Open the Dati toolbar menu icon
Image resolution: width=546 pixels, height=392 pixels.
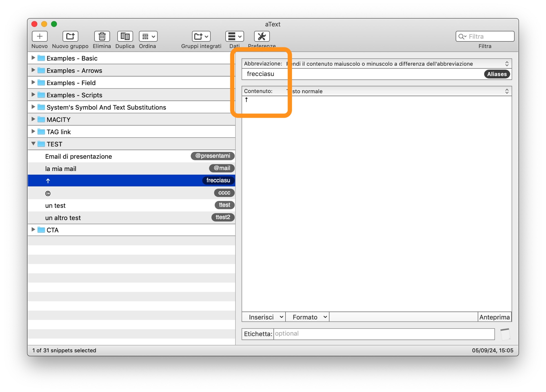coord(234,36)
